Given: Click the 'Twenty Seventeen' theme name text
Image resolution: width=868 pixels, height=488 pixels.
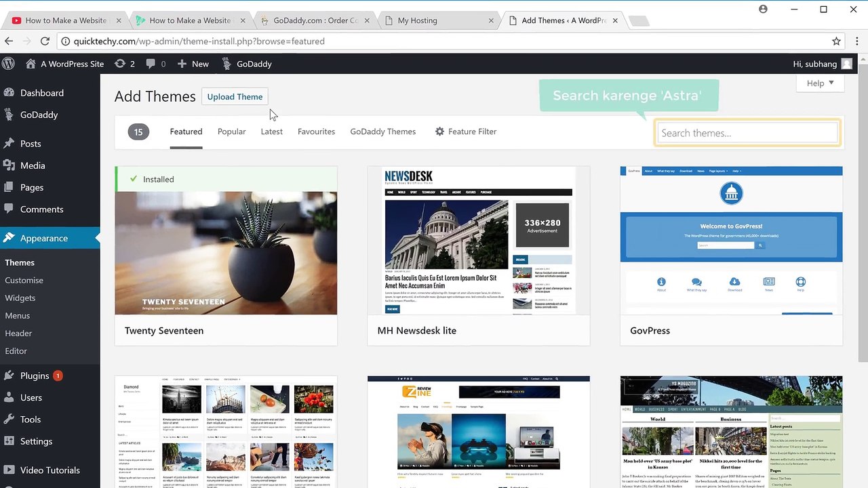Looking at the screenshot, I should [164, 330].
